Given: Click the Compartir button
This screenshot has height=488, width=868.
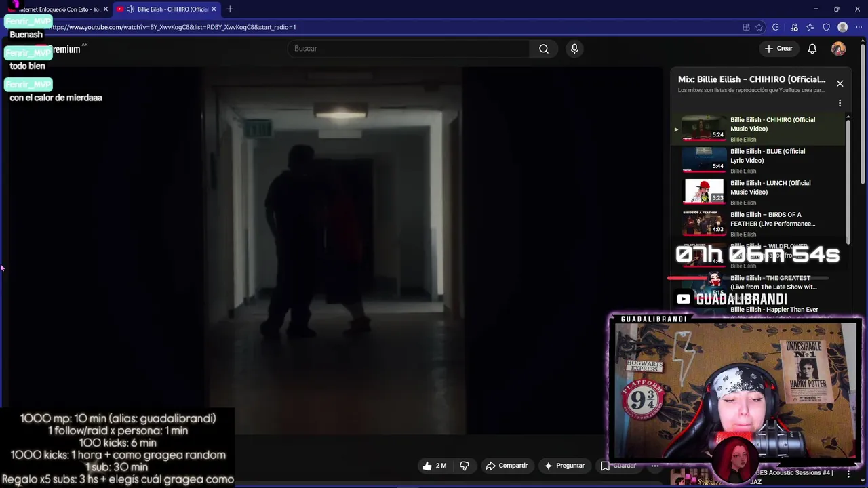Looking at the screenshot, I should click(x=507, y=466).
